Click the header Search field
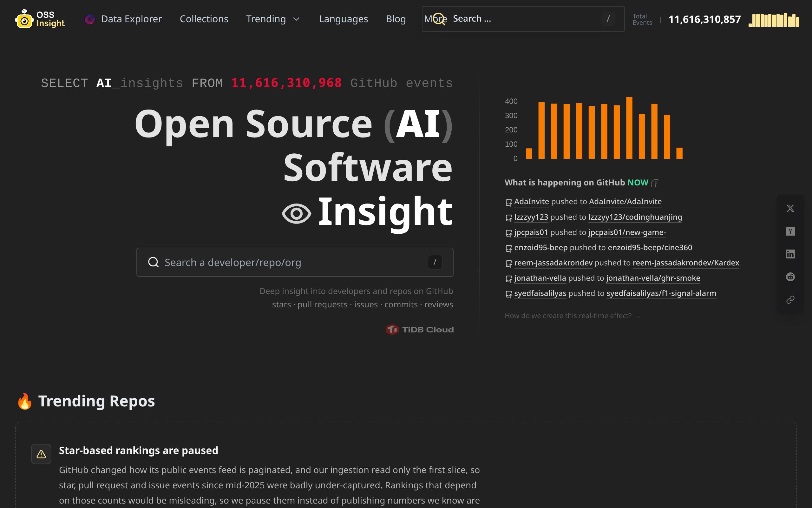Viewport: 812px width, 508px height. coord(523,19)
